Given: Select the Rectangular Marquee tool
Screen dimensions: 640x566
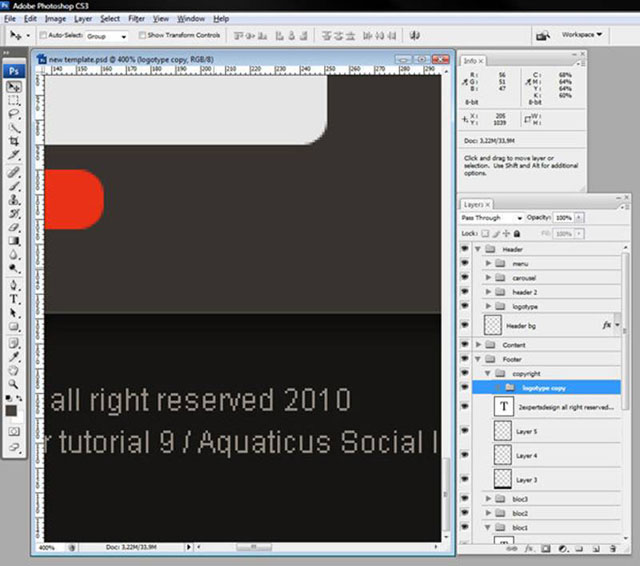Looking at the screenshot, I should click(14, 100).
